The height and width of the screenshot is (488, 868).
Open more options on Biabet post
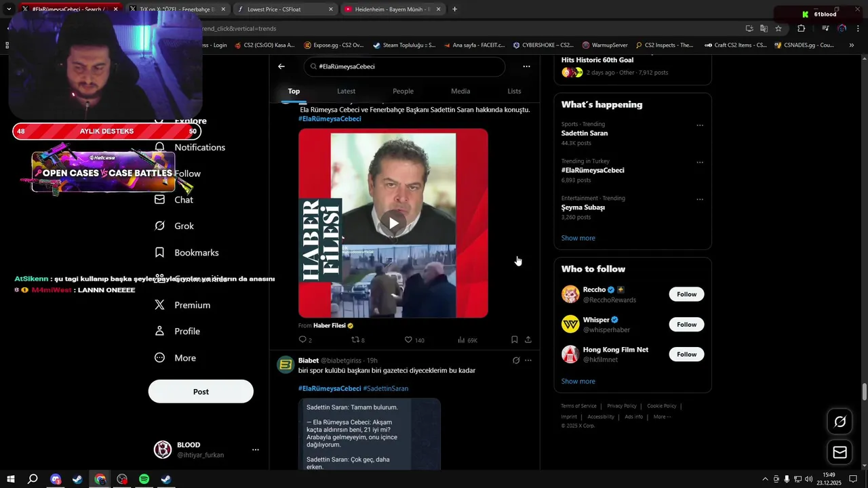pos(528,361)
